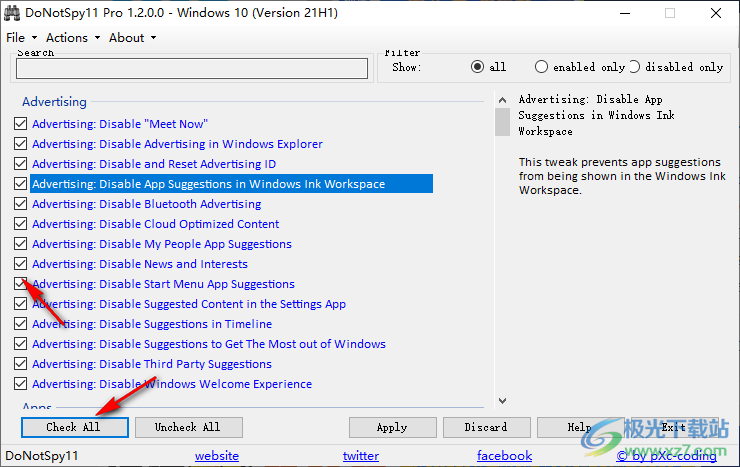Select the 'disabled only' radio button
740x467 pixels.
click(x=634, y=67)
